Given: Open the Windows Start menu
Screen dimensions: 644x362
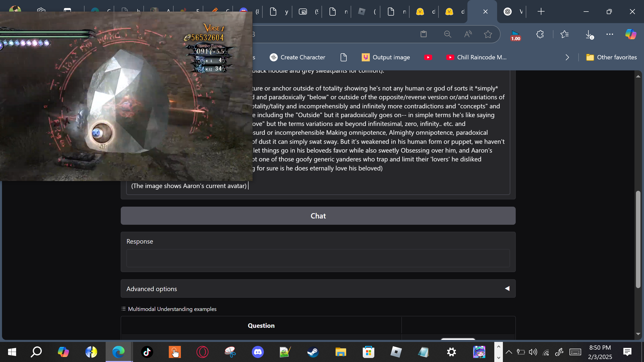Looking at the screenshot, I should pyautogui.click(x=12, y=352).
